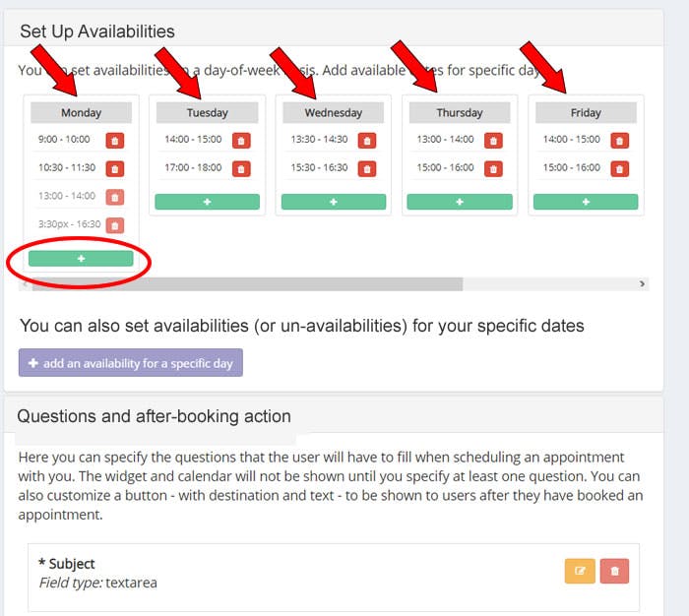Click right arrow of horizontal scrollbar
The width and height of the screenshot is (689, 616).
pyautogui.click(x=643, y=284)
